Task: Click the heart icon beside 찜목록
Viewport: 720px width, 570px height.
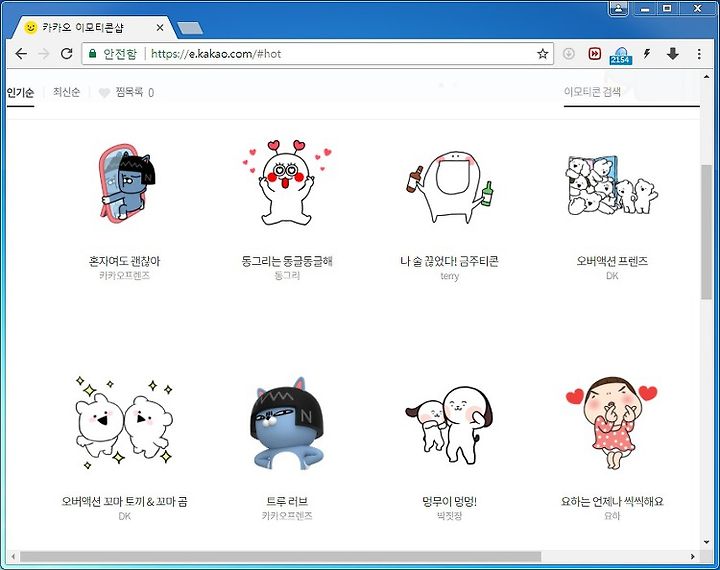Action: pos(104,93)
